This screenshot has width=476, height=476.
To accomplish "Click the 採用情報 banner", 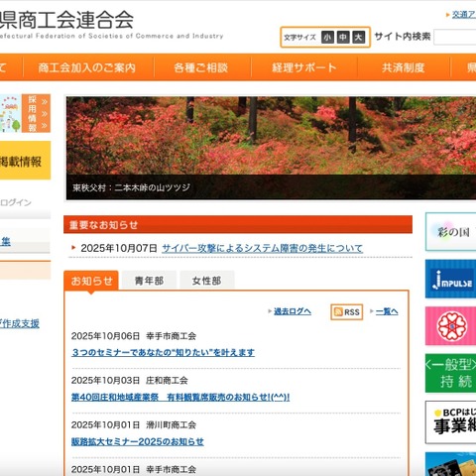I will (25, 113).
